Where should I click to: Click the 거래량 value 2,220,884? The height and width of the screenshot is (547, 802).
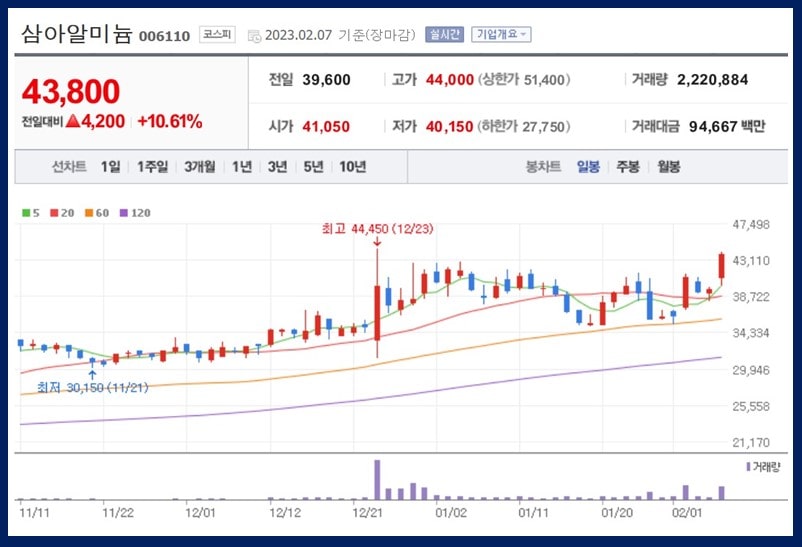(x=712, y=80)
